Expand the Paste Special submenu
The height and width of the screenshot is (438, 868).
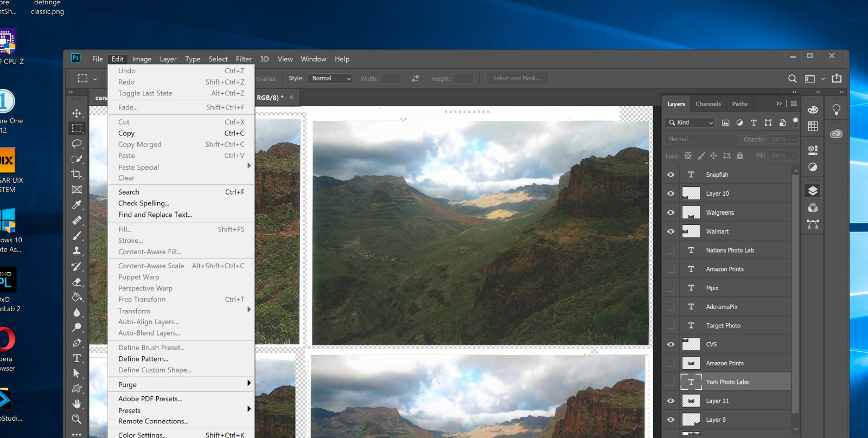tap(248, 166)
